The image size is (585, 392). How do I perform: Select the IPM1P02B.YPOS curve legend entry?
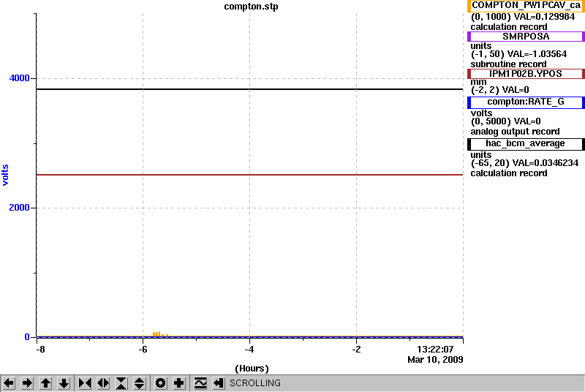pyautogui.click(x=526, y=73)
